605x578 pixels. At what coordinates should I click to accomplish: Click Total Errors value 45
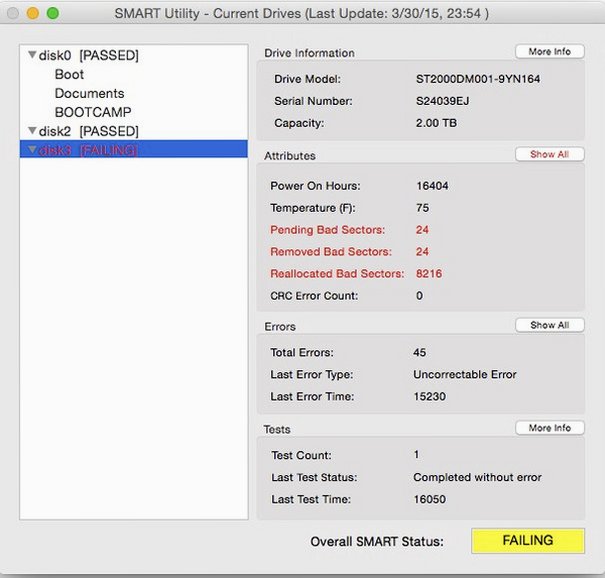(419, 352)
